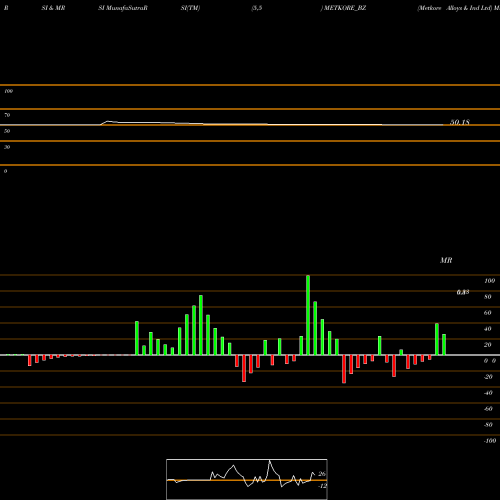Select the 'Metkore Alloys & Ind Ltd' company name
Image resolution: width=500 pixels, height=500 pixels.
tap(455, 8)
